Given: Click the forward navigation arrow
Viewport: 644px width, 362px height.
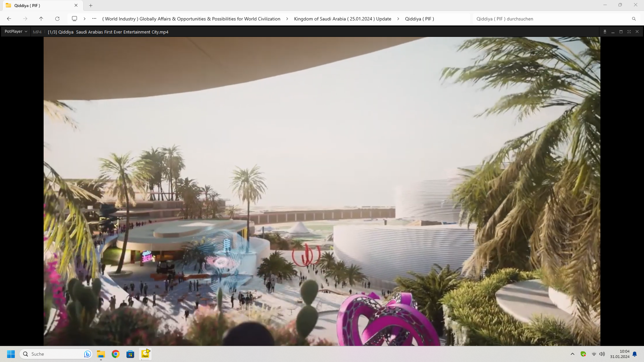Looking at the screenshot, I should [25, 19].
